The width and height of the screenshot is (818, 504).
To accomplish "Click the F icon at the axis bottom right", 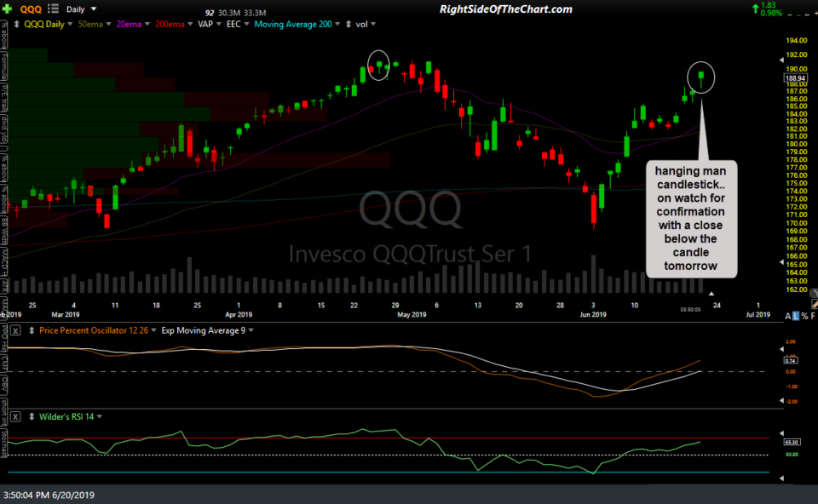I will [812, 316].
